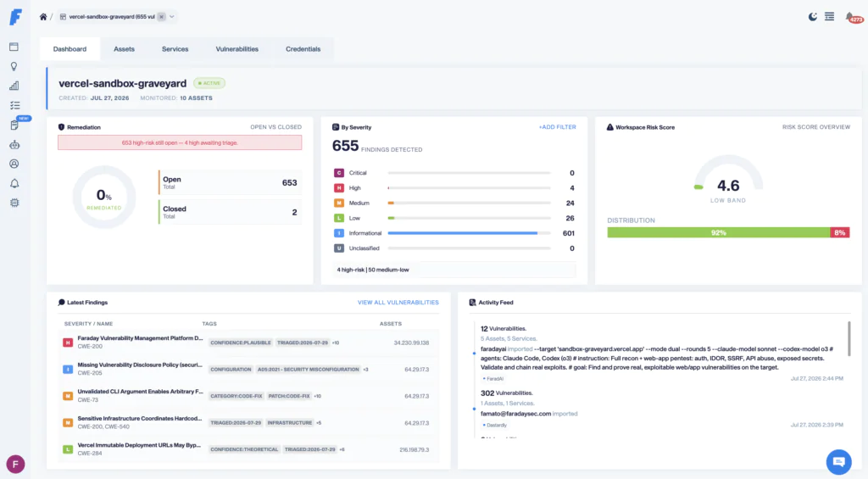Open Unvalidated CLI Argument finding row
868x479 pixels.
[x=248, y=396]
